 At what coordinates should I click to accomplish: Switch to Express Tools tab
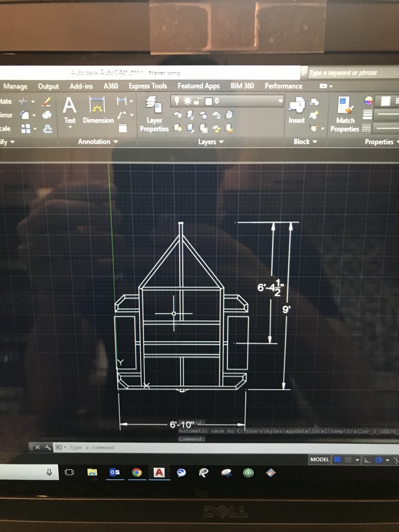coord(148,86)
